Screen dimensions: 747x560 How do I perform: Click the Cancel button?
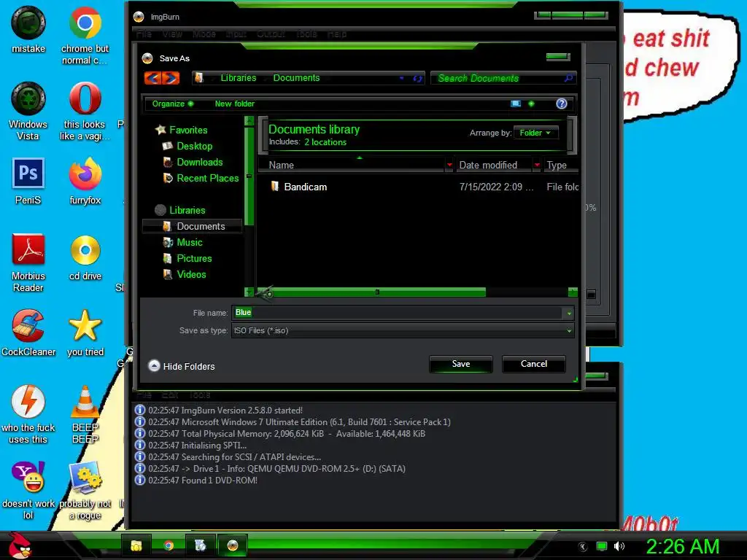[533, 364]
